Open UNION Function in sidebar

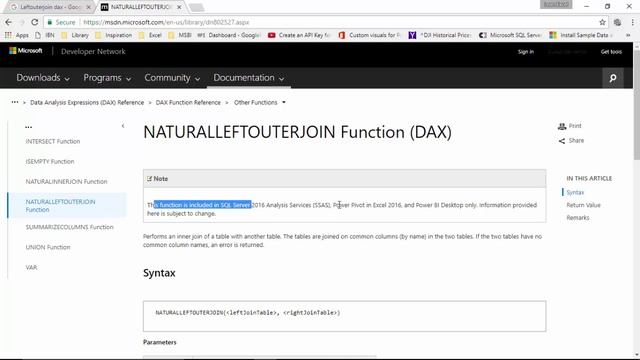(48, 247)
